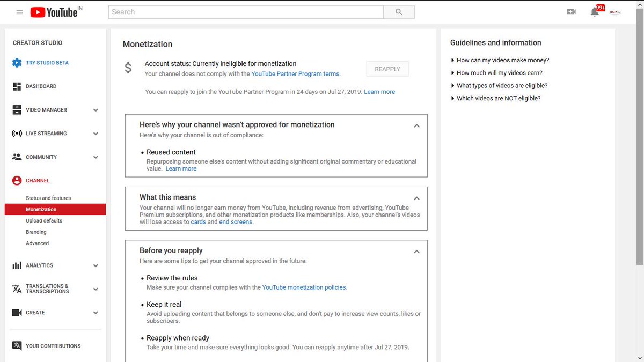The image size is (644, 362).
Task: Click the Try Studio Beta gear icon
Action: (x=17, y=63)
